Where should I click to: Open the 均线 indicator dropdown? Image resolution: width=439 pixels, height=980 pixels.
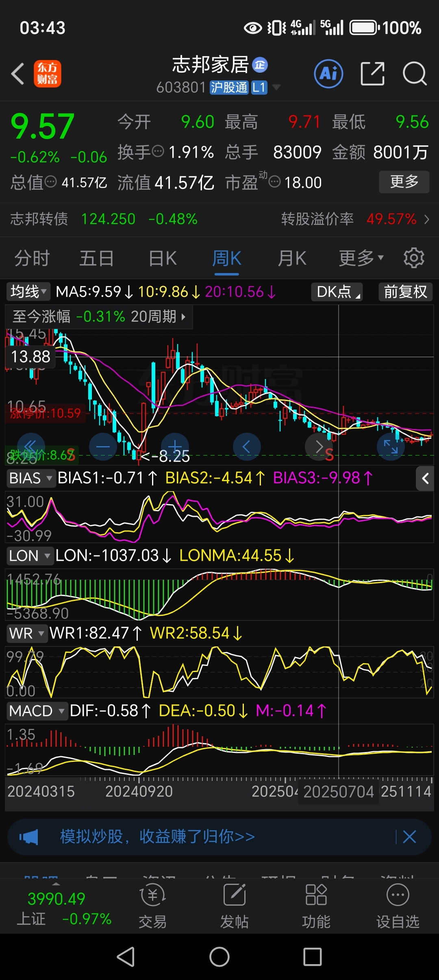(x=28, y=291)
